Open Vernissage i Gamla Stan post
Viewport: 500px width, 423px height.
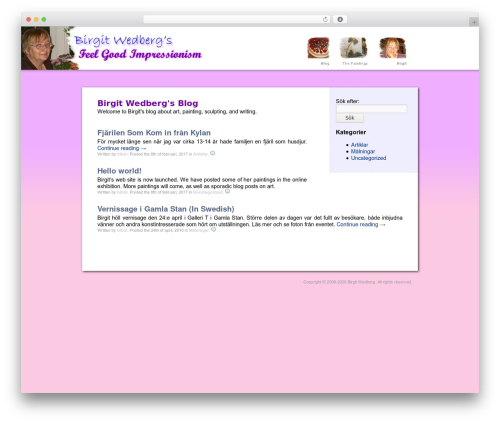click(x=166, y=209)
